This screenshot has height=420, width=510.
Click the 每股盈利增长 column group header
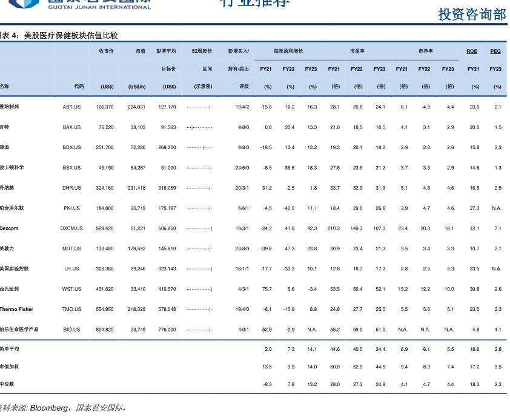coord(288,52)
